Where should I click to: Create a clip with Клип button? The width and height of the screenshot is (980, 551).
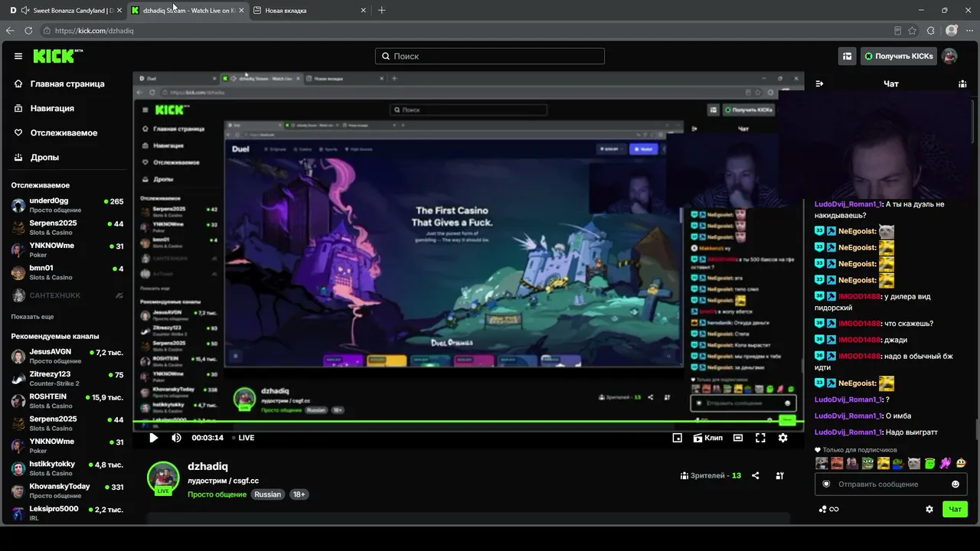[x=707, y=438]
